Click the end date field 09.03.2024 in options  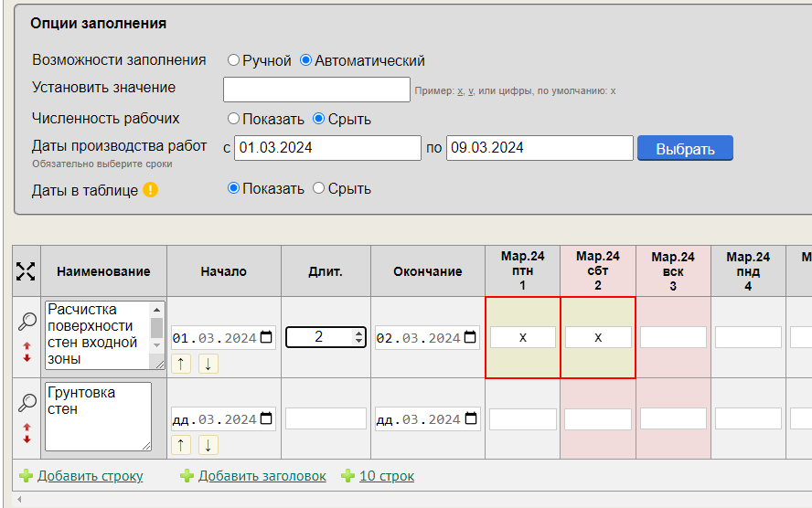(x=540, y=148)
